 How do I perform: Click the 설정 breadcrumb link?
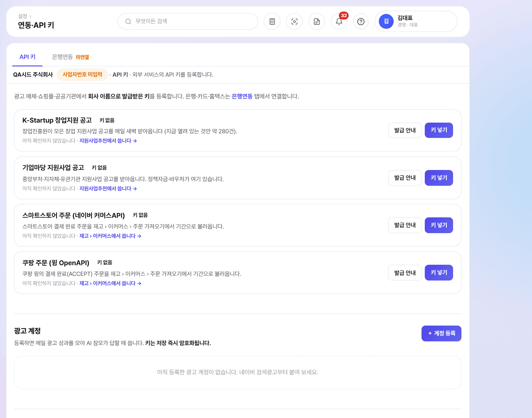[23, 16]
